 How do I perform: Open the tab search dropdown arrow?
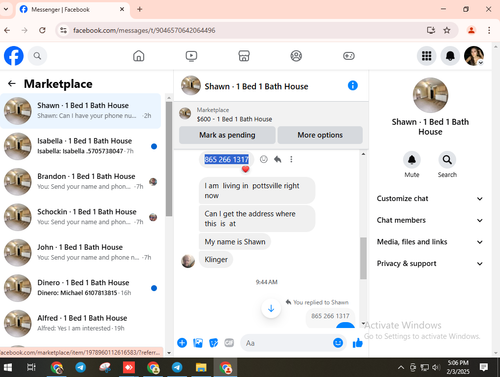[x=6, y=9]
